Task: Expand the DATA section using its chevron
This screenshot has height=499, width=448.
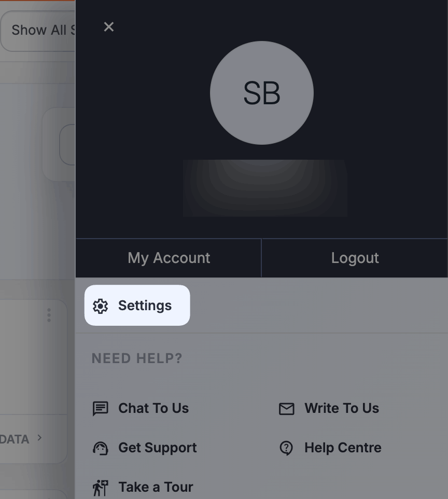Action: coord(40,439)
